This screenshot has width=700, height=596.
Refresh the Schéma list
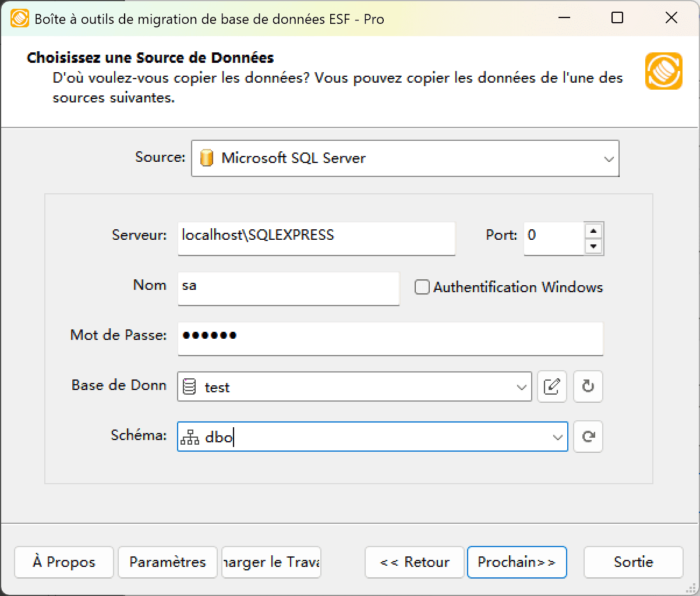tap(588, 437)
